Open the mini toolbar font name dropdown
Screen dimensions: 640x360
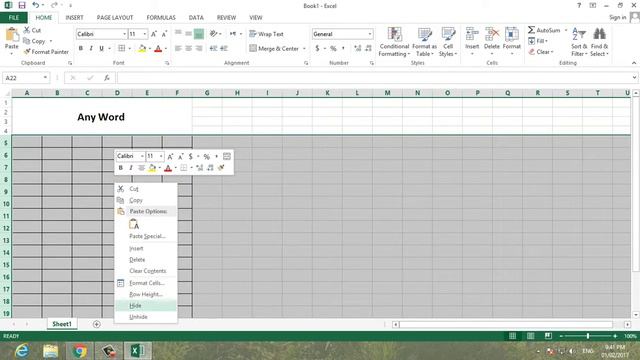pyautogui.click(x=142, y=156)
